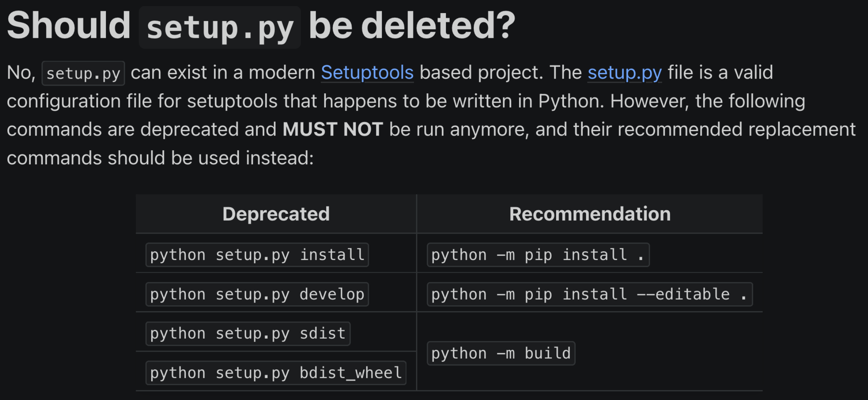
Task: Click the phrase 'However, the following'
Action: 707,101
